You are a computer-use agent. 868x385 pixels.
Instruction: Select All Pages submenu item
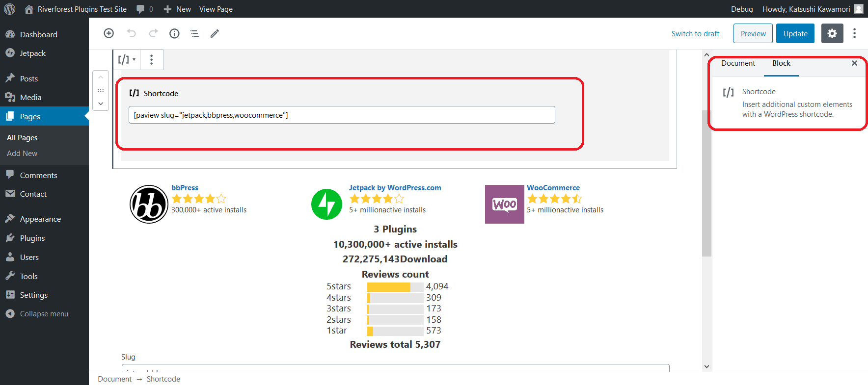tap(22, 138)
